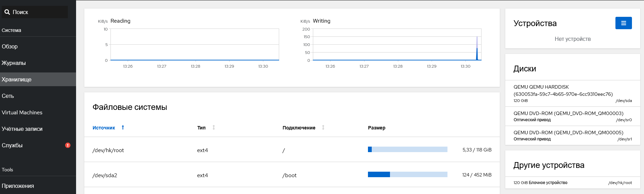Sort the table by Тип header
Image resolution: width=644 pixels, height=194 pixels.
tap(201, 128)
